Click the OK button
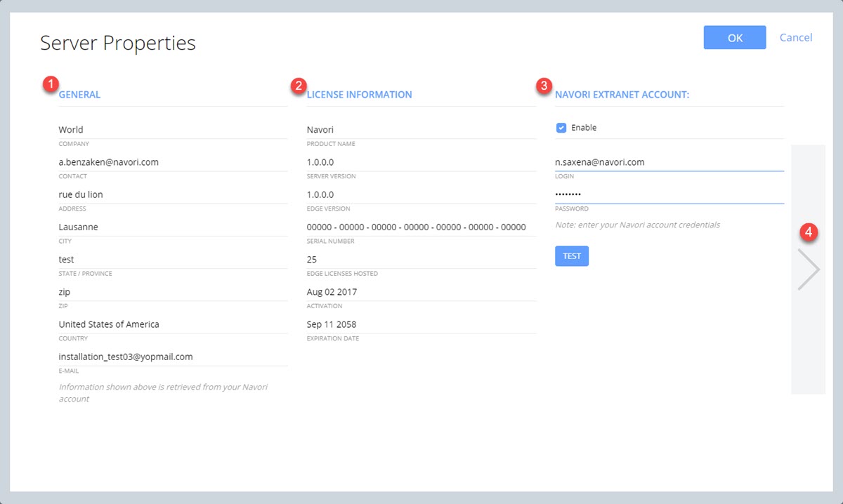 tap(735, 38)
